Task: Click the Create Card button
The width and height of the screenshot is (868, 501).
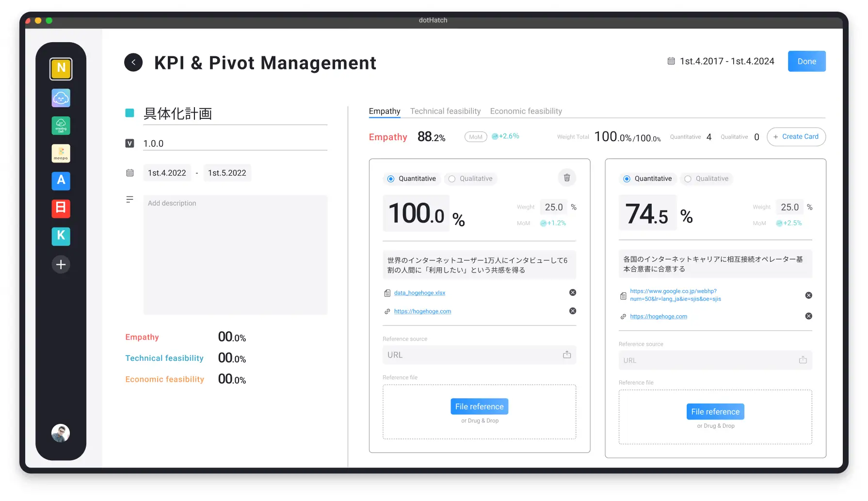Action: click(796, 137)
